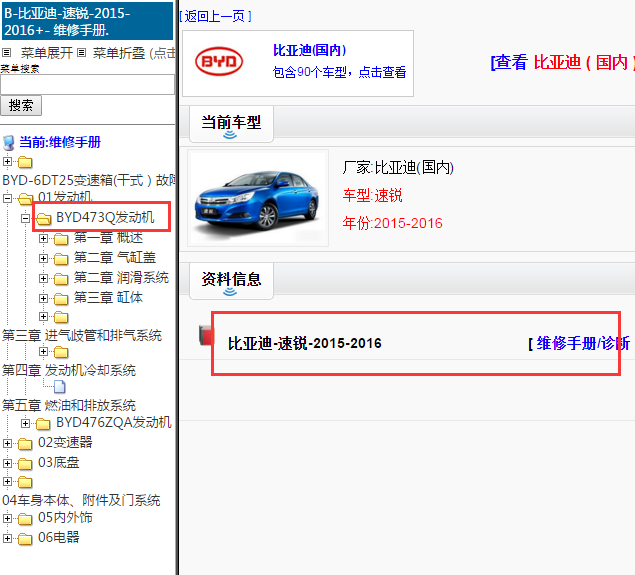This screenshot has width=635, height=575.
Task: Expand 第三章 缸体 node
Action: [43, 298]
